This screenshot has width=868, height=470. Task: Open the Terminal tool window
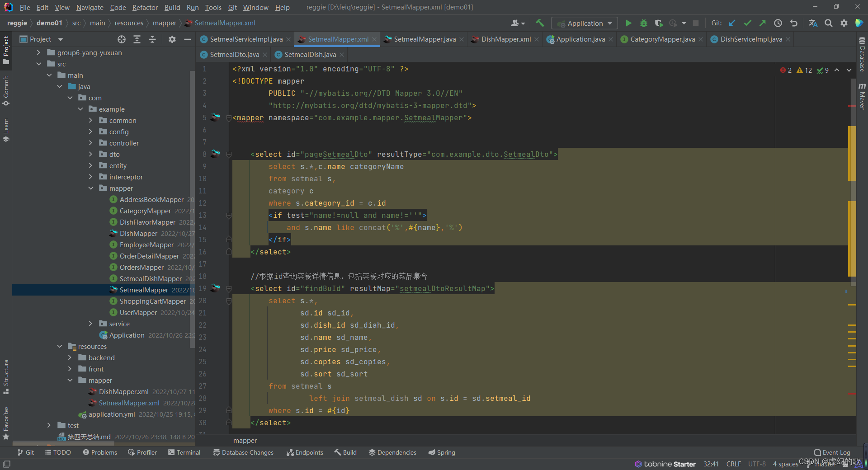tap(184, 452)
